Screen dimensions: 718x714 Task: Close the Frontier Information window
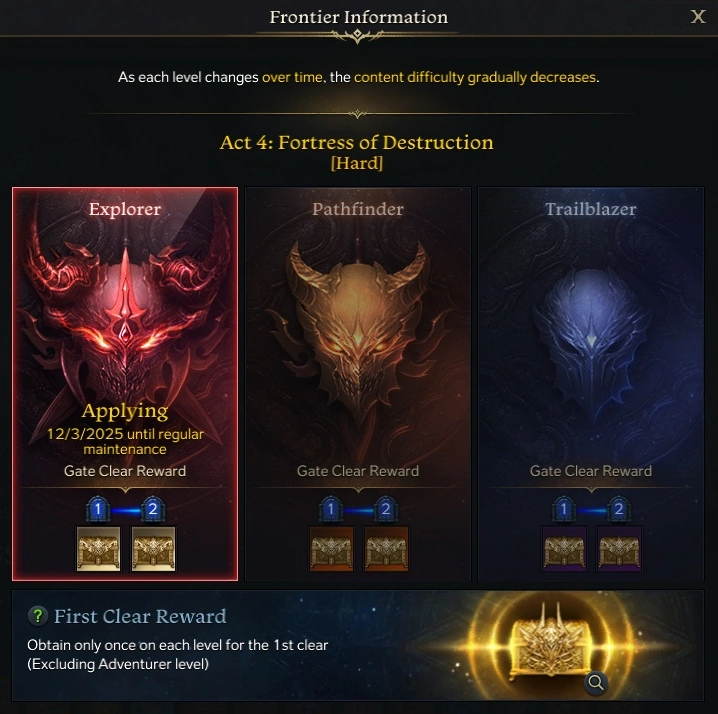(x=698, y=17)
